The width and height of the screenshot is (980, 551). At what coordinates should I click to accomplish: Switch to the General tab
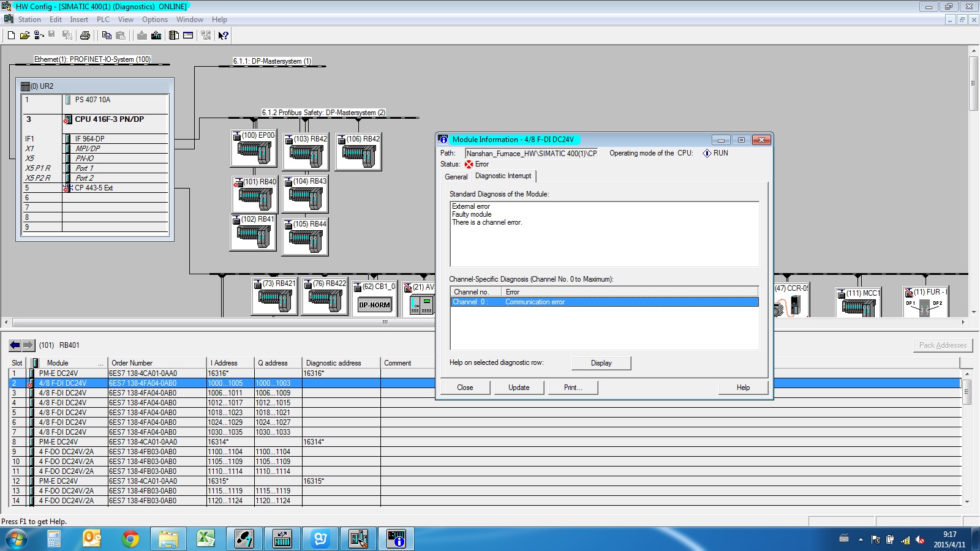pos(456,177)
